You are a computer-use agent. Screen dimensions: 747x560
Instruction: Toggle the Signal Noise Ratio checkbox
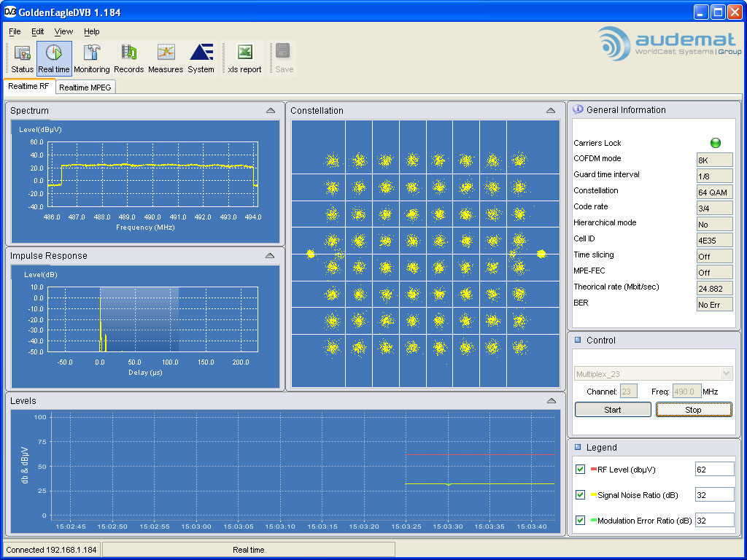(x=580, y=494)
